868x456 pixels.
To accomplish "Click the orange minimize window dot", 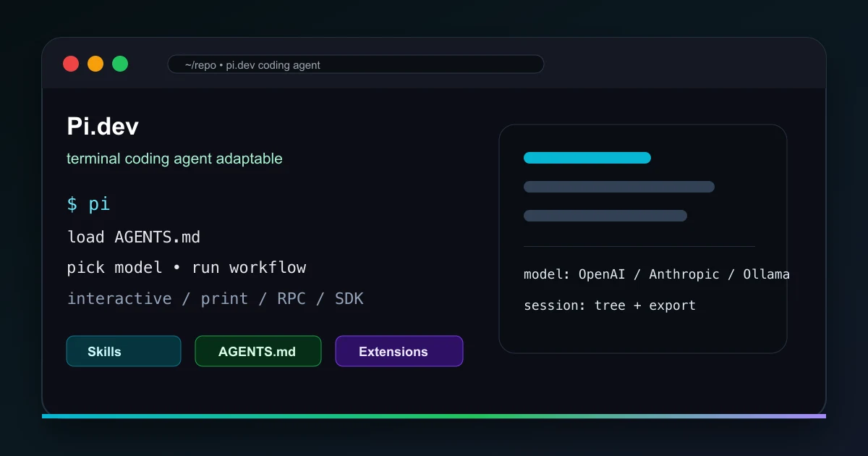I will pyautogui.click(x=95, y=64).
